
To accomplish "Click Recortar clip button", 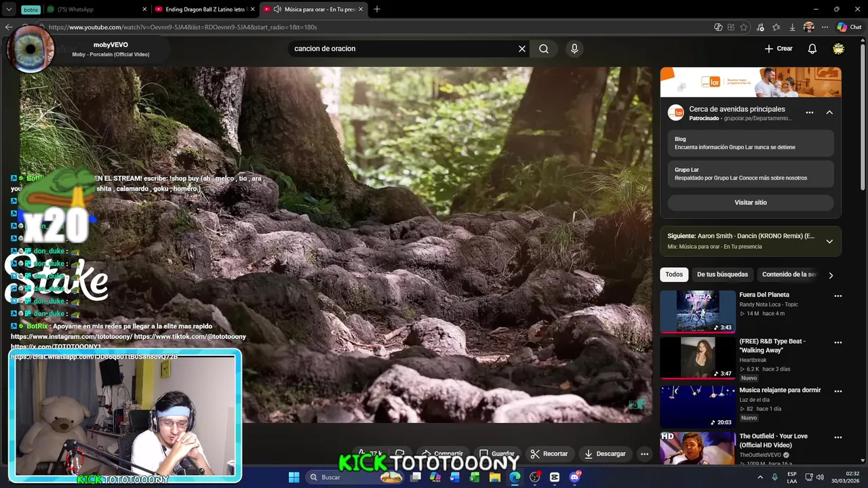I will click(549, 453).
